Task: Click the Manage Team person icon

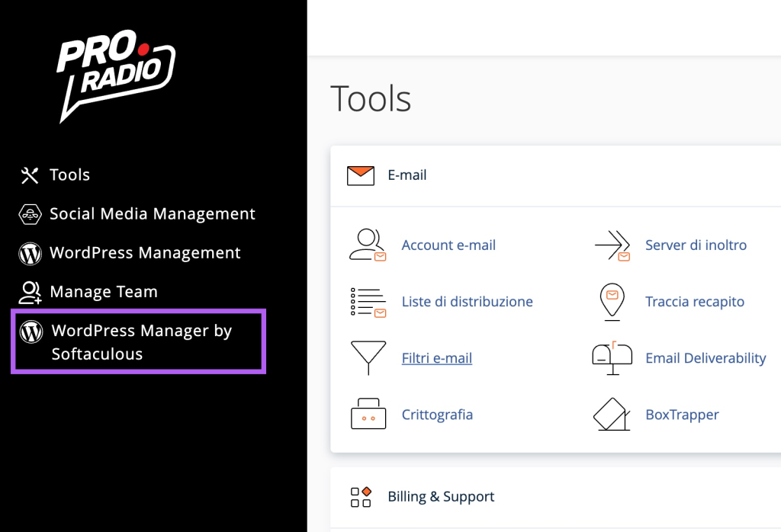Action: pyautogui.click(x=30, y=292)
